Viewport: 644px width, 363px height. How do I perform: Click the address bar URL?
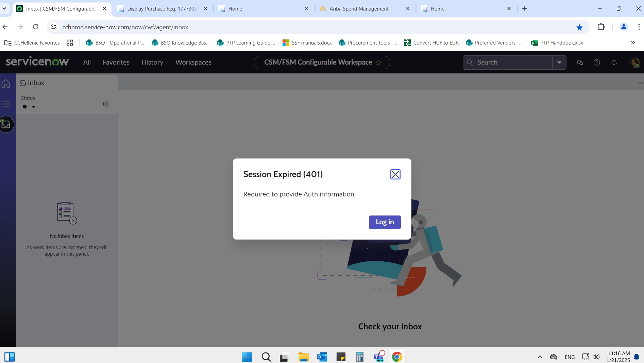tap(125, 27)
